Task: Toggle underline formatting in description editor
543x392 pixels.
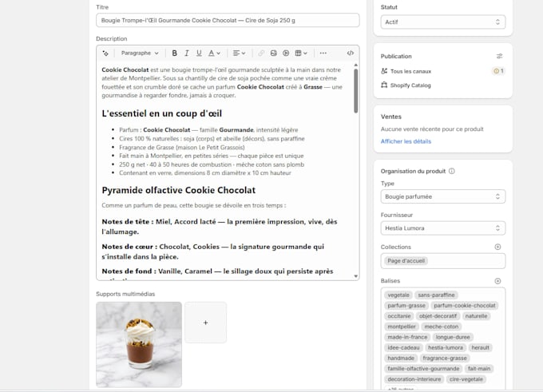Action: 199,53
